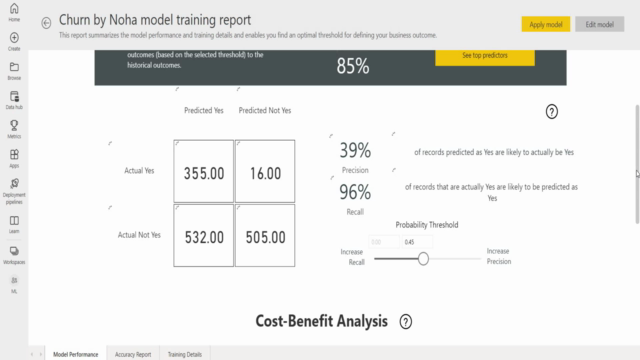Open Data hub in the sidebar
The width and height of the screenshot is (640, 360).
tap(14, 100)
